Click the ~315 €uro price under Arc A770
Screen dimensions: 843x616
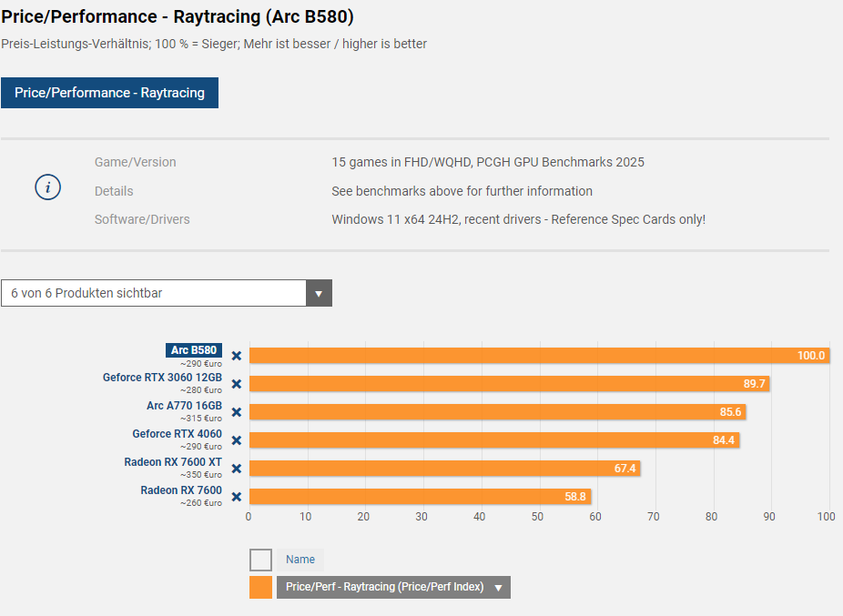coord(201,419)
